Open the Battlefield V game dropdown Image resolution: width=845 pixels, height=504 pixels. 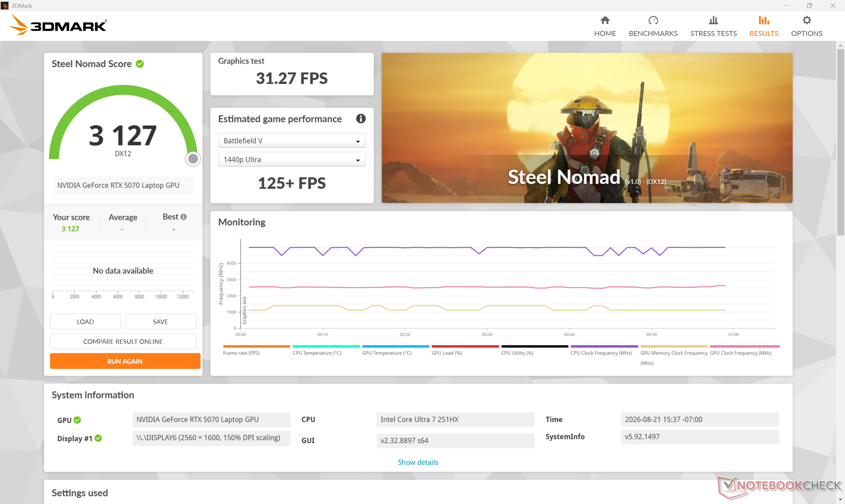click(x=292, y=141)
